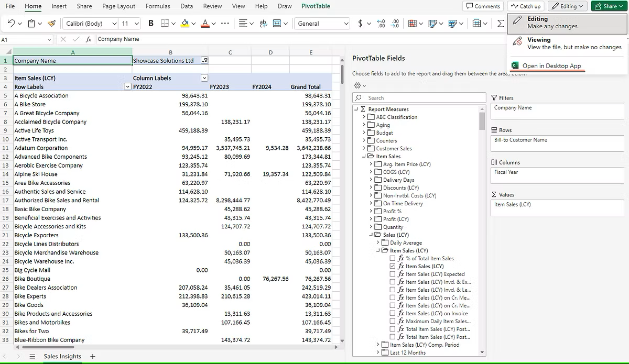Click the Paste clipboard icon
629x364 pixels.
[31, 24]
